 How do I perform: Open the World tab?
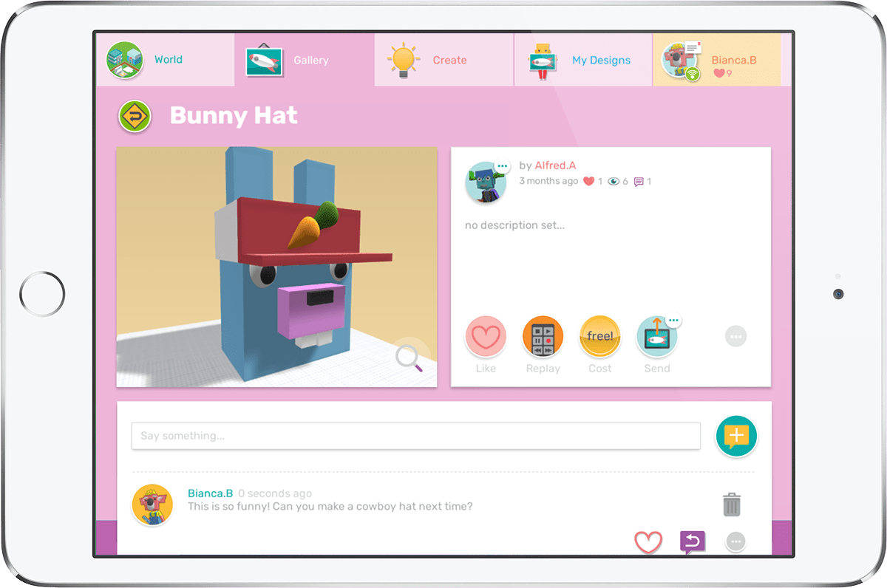[166, 60]
